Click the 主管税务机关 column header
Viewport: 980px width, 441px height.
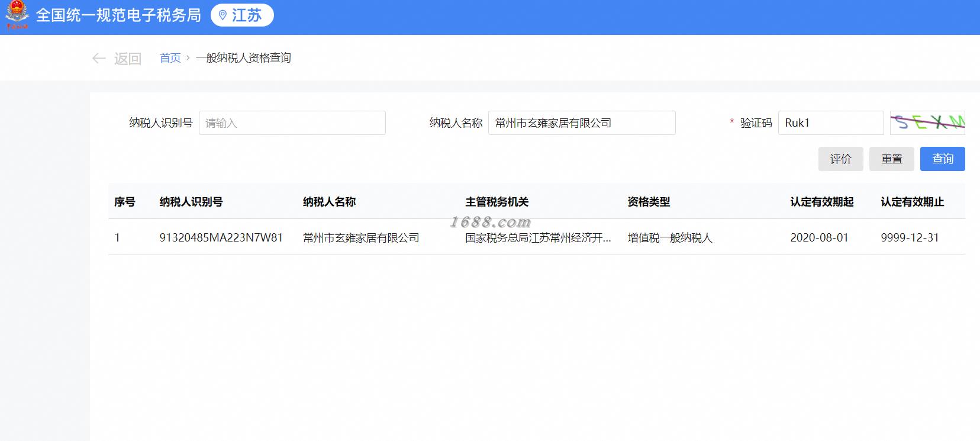tap(497, 202)
